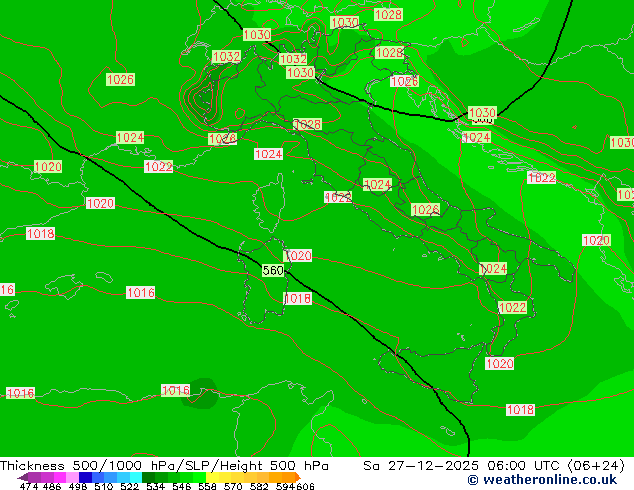Click the purple arrow tip starting the legend
Screen dimensions: 634x490
23,477
